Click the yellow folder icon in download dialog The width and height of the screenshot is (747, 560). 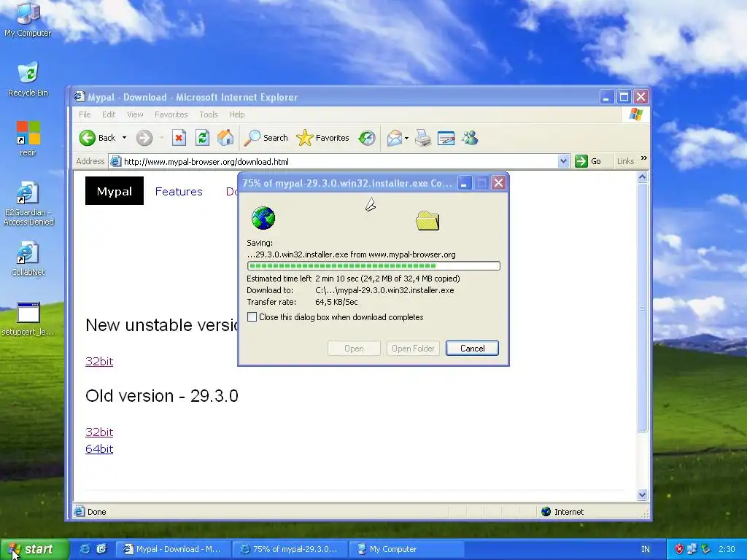pos(427,220)
